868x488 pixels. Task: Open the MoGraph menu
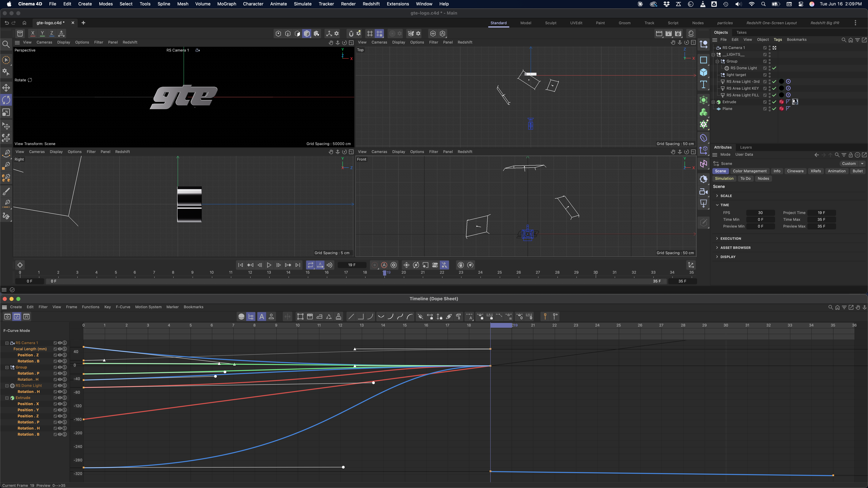[226, 4]
